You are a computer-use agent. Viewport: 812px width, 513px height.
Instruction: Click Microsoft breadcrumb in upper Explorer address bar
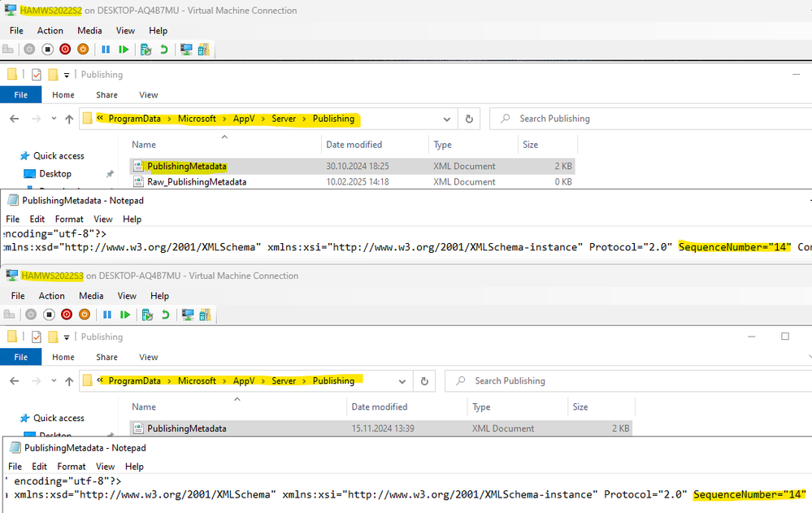pyautogui.click(x=197, y=119)
